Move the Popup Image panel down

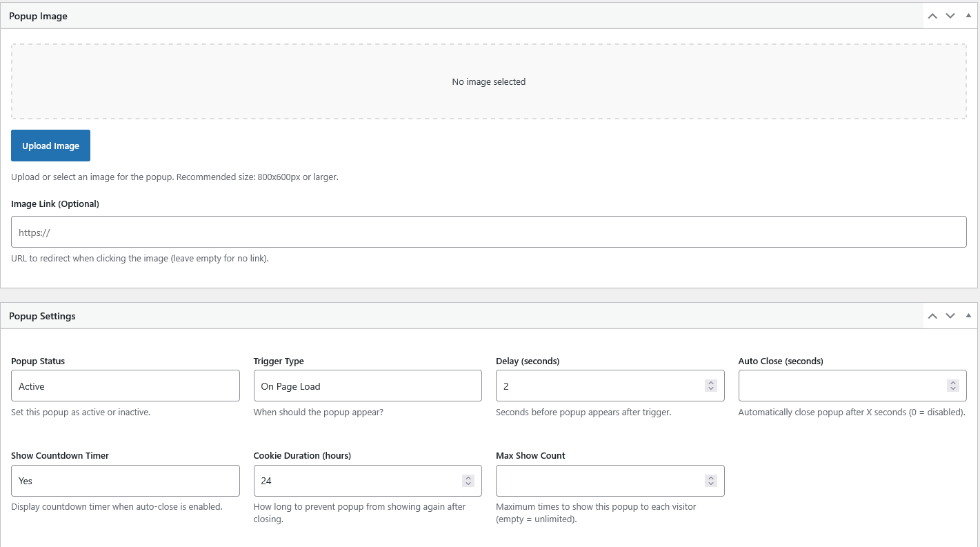click(x=950, y=16)
